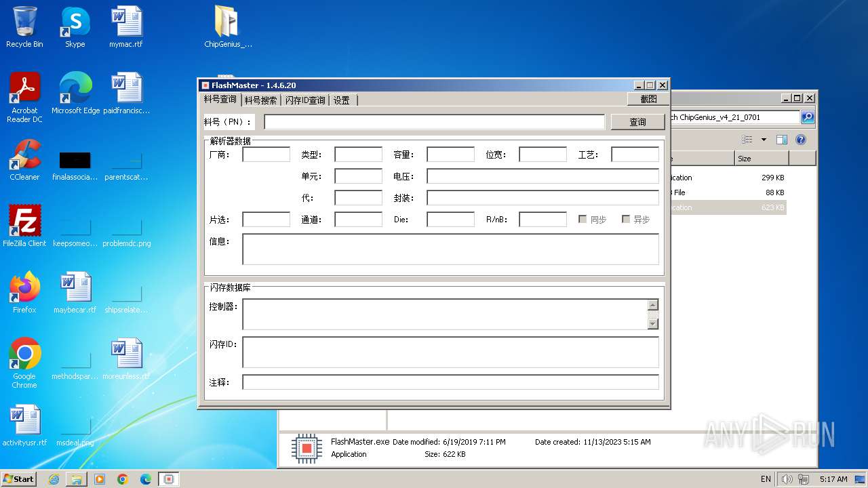Switch to the 料号查询 tab
This screenshot has height=488, width=868.
220,100
